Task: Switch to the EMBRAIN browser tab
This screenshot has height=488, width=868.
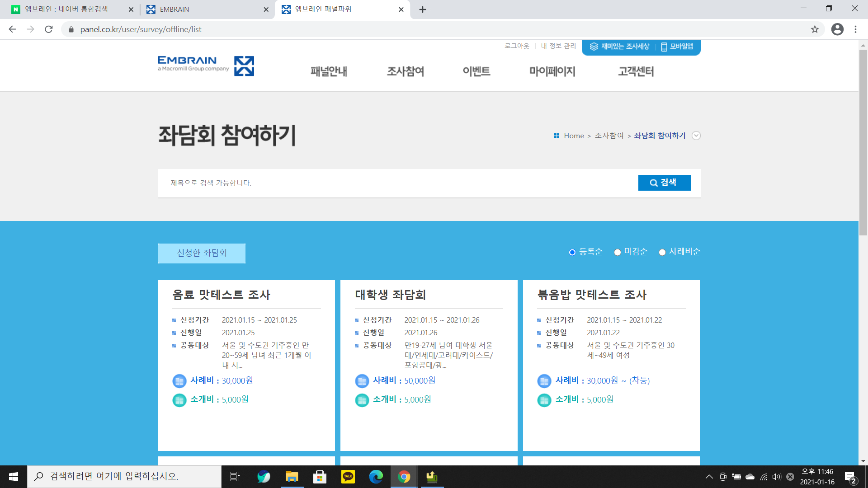Action: [207, 9]
